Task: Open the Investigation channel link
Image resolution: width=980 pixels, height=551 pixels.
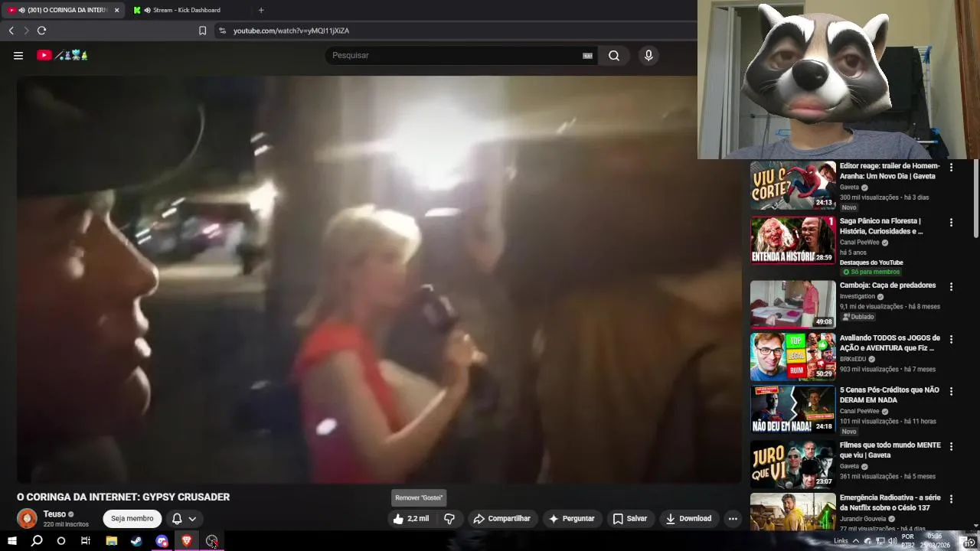Action: tap(857, 296)
